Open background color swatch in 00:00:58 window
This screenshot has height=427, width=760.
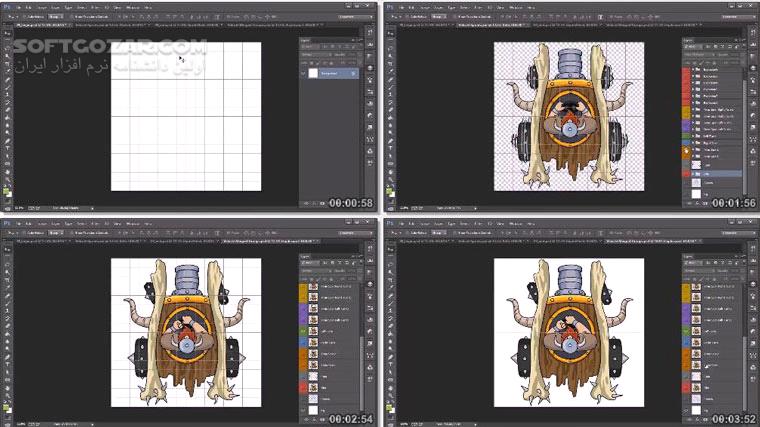pos(10,195)
